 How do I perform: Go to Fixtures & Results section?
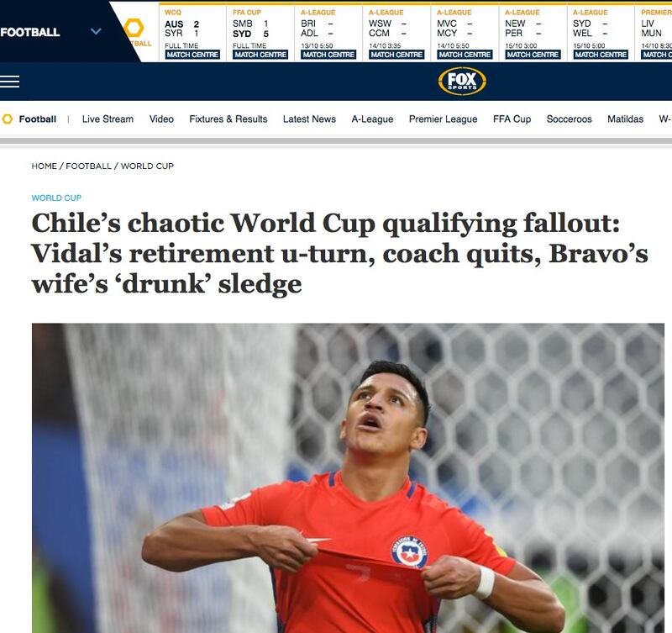[x=228, y=119]
